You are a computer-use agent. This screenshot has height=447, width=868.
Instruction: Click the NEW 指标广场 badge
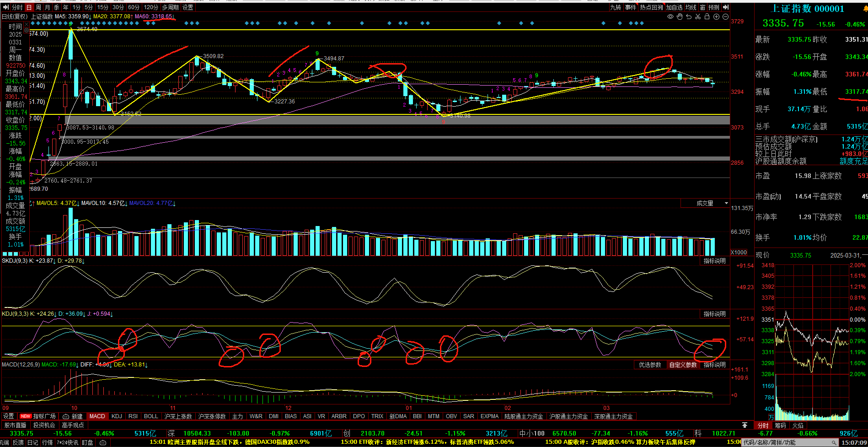(x=38, y=416)
